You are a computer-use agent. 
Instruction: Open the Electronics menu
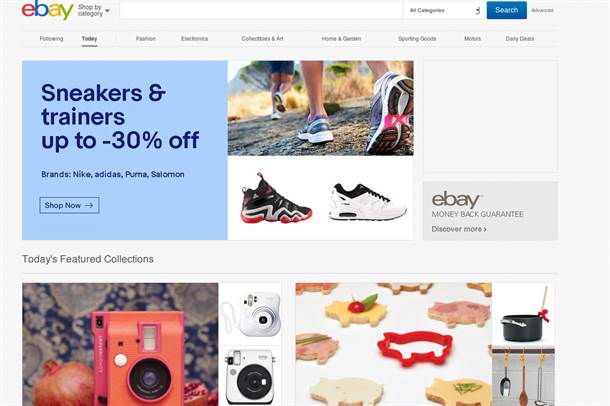[195, 38]
